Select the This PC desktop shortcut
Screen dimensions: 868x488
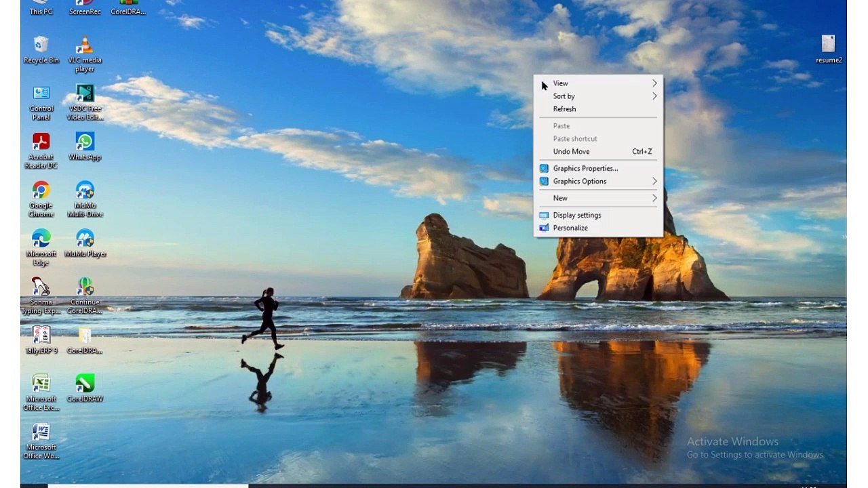click(41, 7)
